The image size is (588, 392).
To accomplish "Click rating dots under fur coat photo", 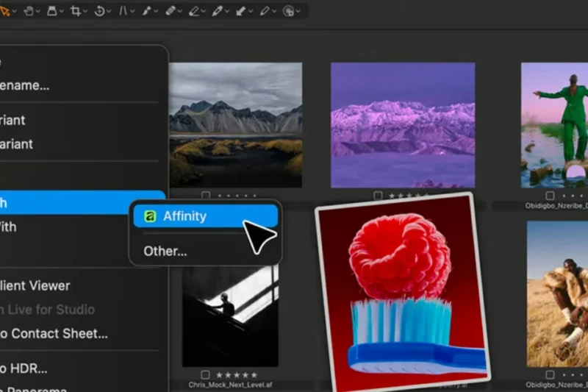I will click(x=574, y=375).
